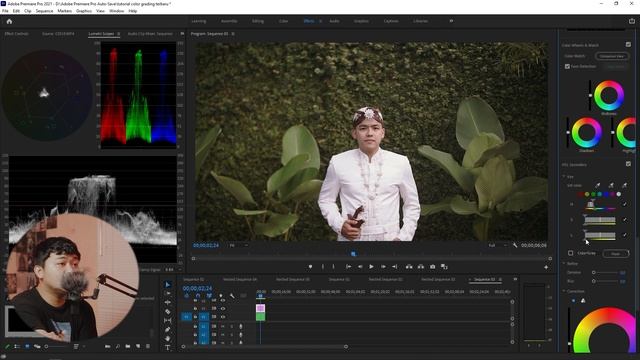Select the green color swatch in Key
Image resolution: width=640 pixels, height=360 pixels.
pyautogui.click(x=593, y=194)
